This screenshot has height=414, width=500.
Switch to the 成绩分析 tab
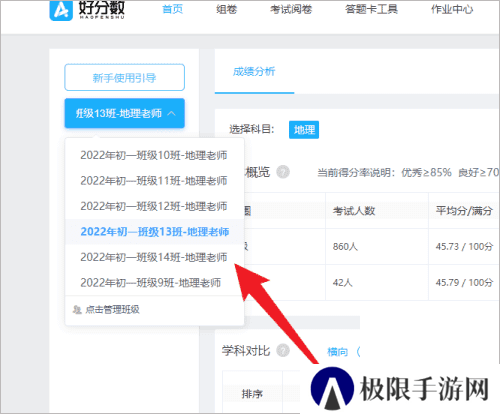[254, 71]
